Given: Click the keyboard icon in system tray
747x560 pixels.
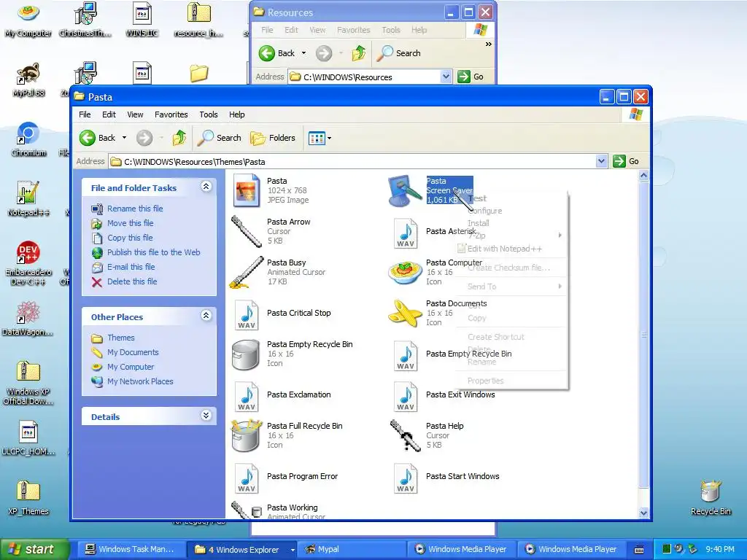Looking at the screenshot, I should point(639,550).
